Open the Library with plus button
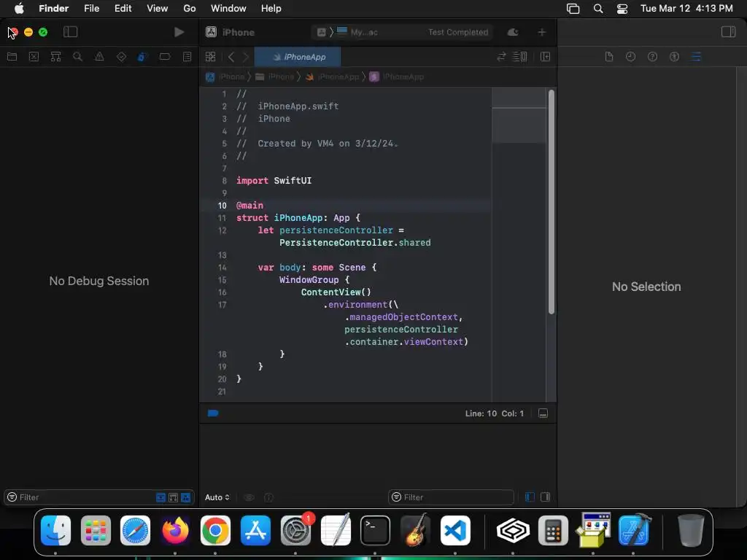This screenshot has width=747, height=560. [x=542, y=32]
